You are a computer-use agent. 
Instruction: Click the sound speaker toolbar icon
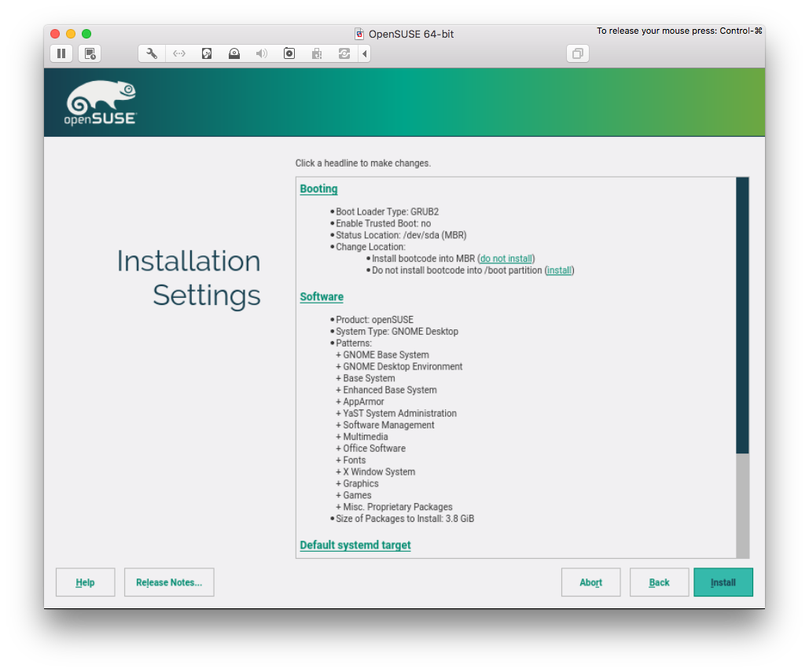pos(262,53)
